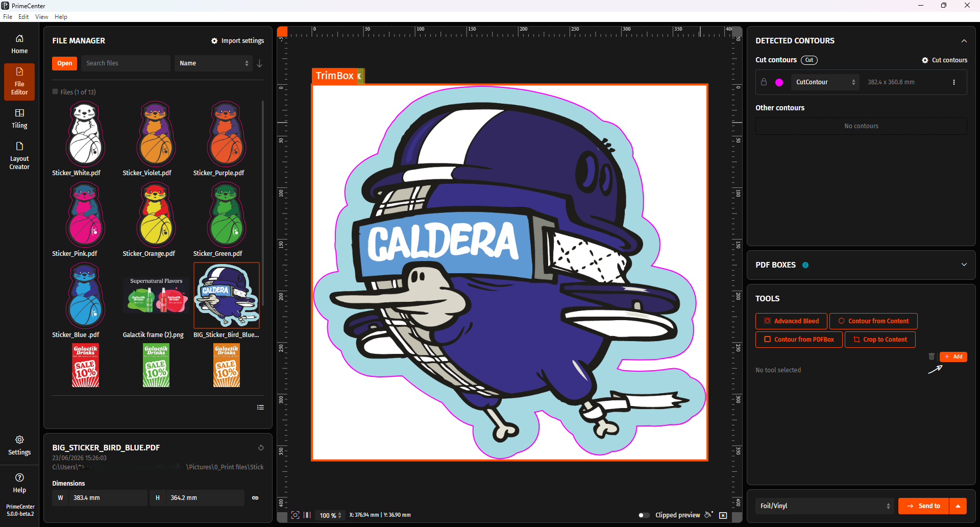Expand the PDF Boxes panel
This screenshot has height=527, width=980.
point(964,265)
